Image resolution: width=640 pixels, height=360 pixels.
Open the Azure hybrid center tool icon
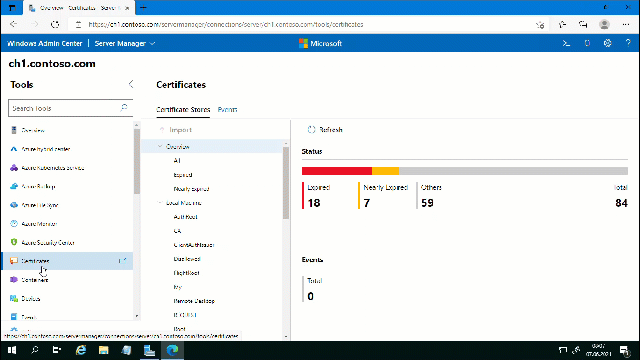pyautogui.click(x=14, y=149)
